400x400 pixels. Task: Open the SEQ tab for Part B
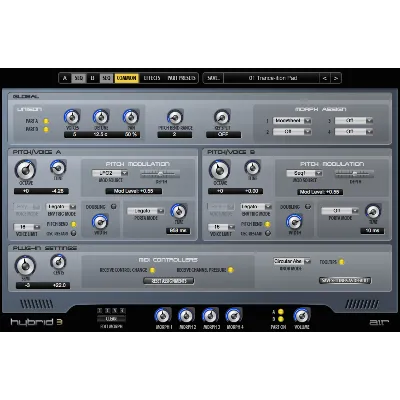(x=106, y=78)
